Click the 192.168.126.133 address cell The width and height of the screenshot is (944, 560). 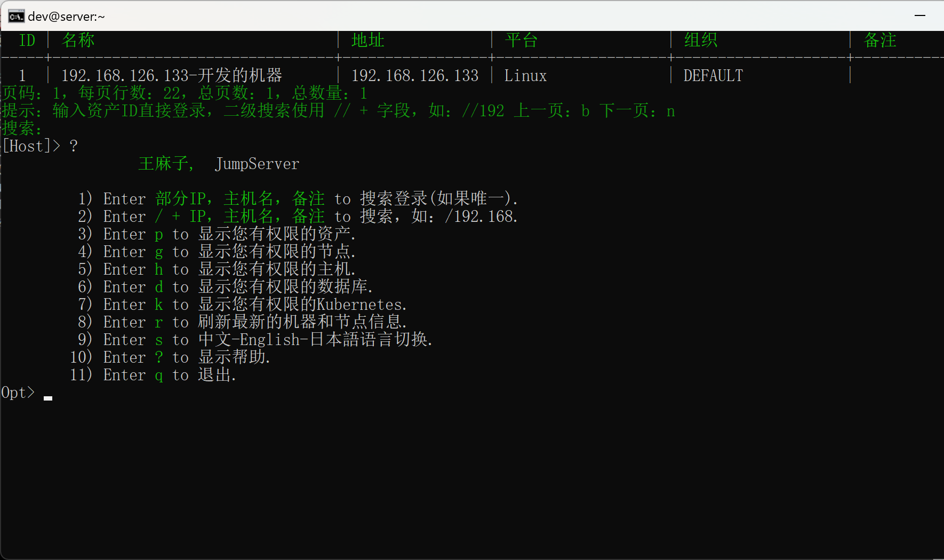(x=414, y=76)
